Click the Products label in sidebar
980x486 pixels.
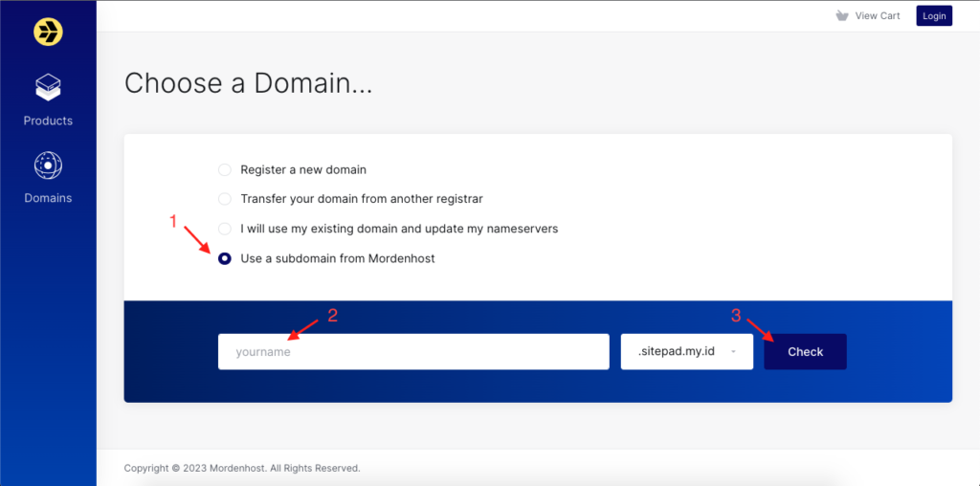click(x=48, y=121)
